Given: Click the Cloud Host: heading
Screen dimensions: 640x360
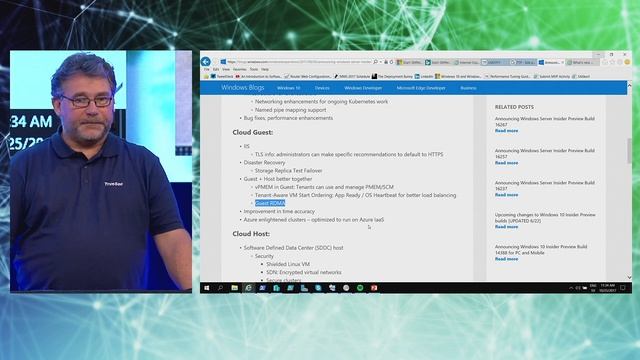Looking at the screenshot, I should pyautogui.click(x=251, y=234).
